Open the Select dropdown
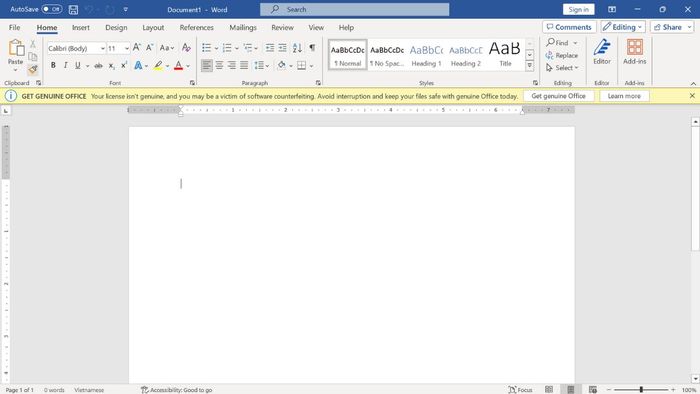 [562, 68]
